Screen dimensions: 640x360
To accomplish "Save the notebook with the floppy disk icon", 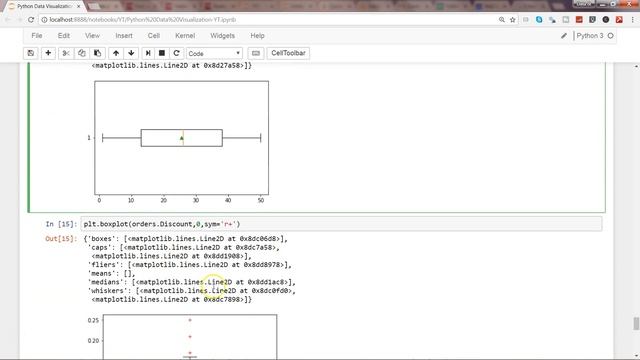I will pyautogui.click(x=31, y=53).
